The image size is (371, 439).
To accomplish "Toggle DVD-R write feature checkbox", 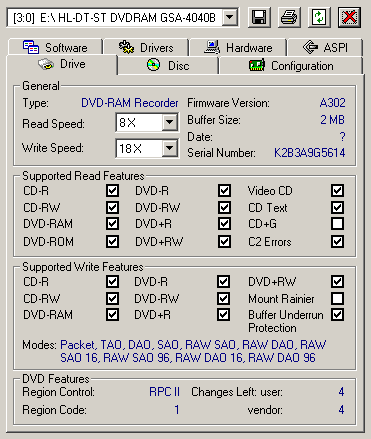I will 223,282.
